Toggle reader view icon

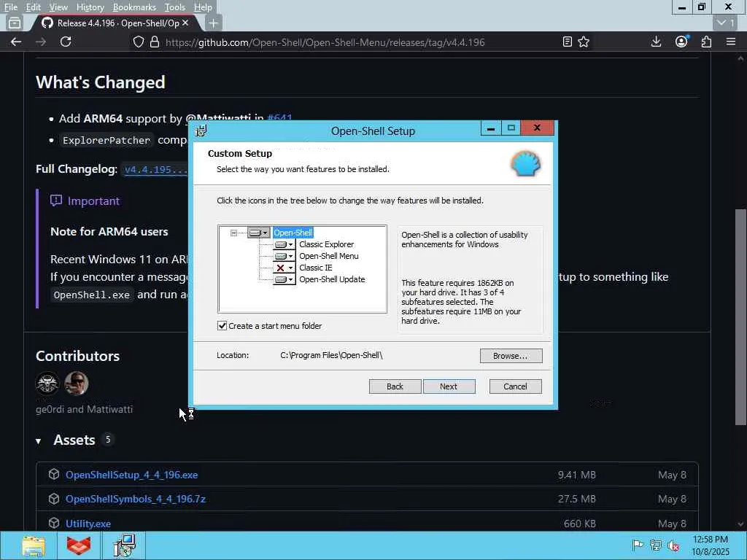(567, 42)
